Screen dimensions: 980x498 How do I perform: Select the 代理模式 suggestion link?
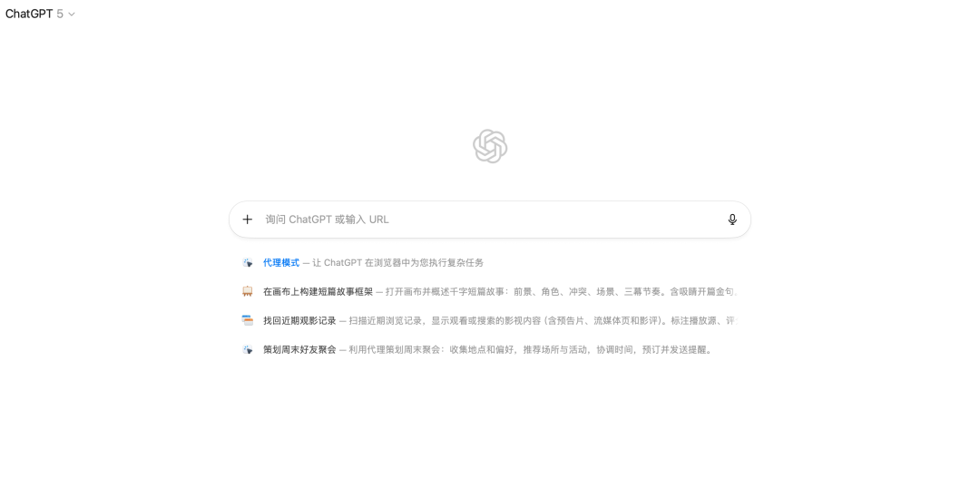click(x=281, y=263)
